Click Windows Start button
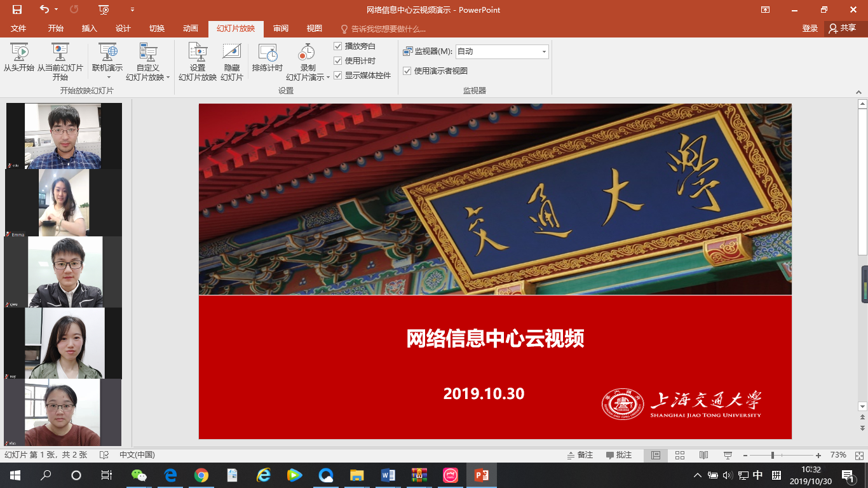This screenshot has height=488, width=868. 15,475
